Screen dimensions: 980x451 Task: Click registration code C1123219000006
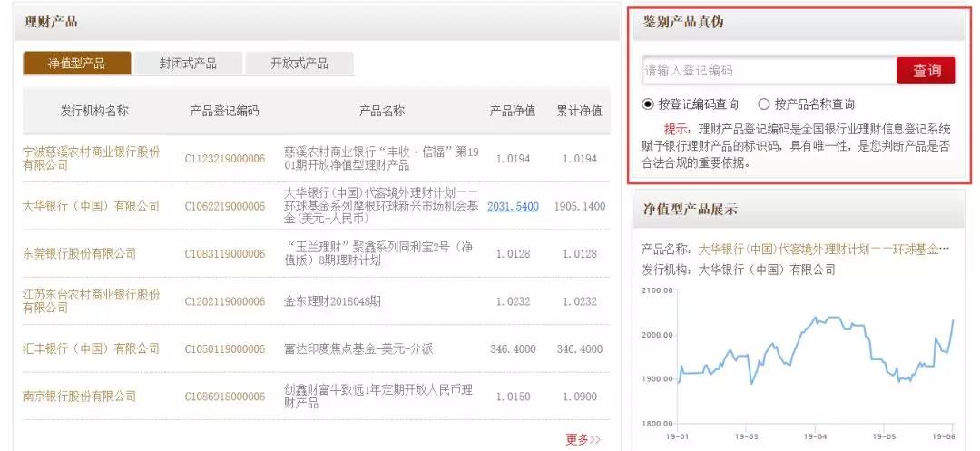pos(224,159)
